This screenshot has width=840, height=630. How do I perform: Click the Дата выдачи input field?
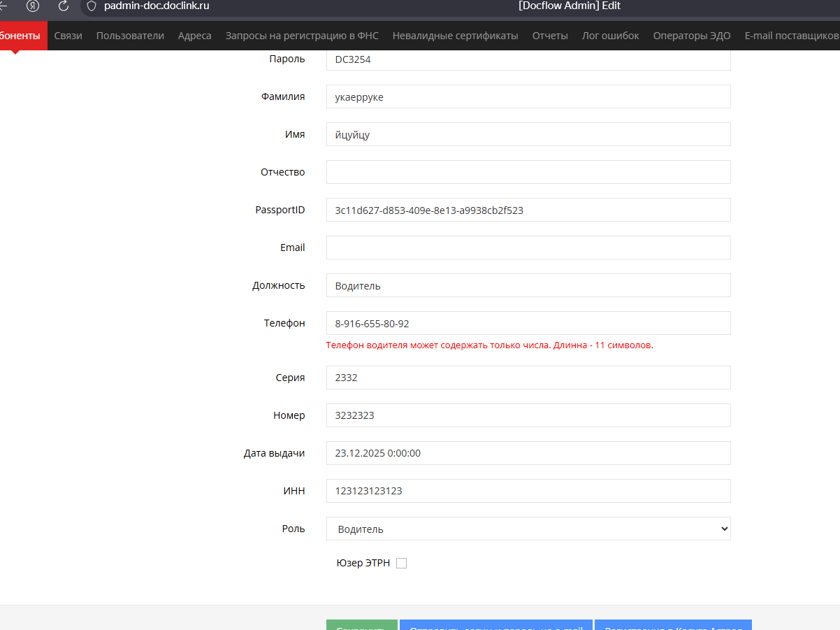[528, 453]
